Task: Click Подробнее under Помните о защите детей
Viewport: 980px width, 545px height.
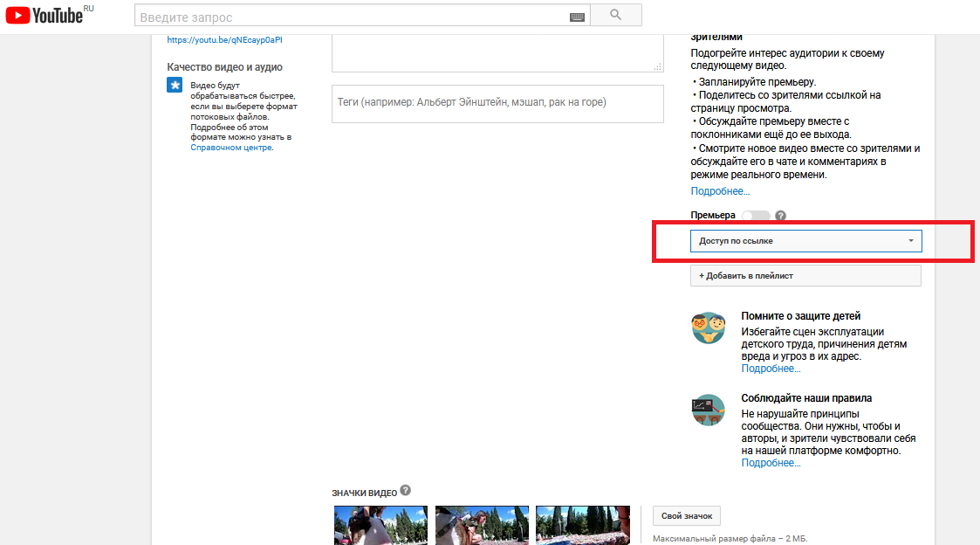Action: coord(771,369)
